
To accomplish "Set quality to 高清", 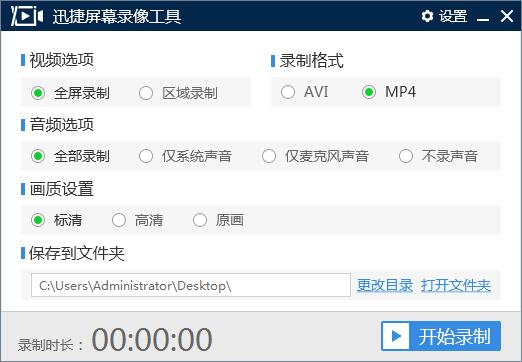I will (137, 220).
